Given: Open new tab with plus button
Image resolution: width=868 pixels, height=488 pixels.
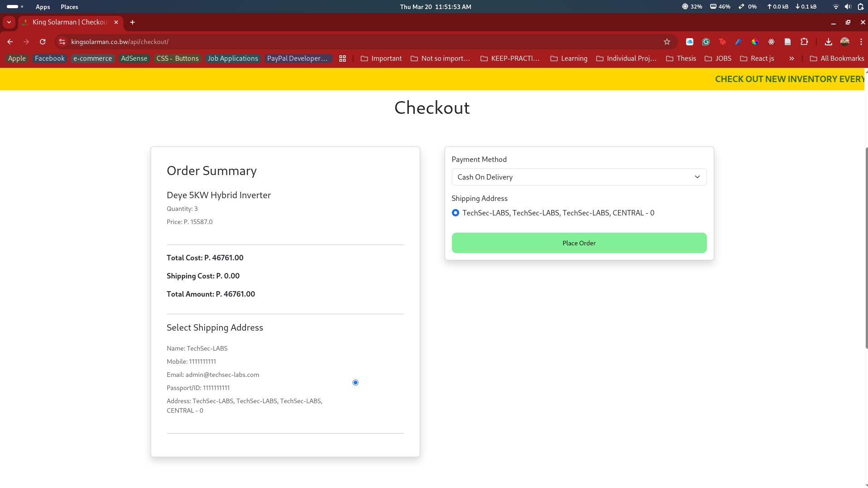Looking at the screenshot, I should pos(132,22).
